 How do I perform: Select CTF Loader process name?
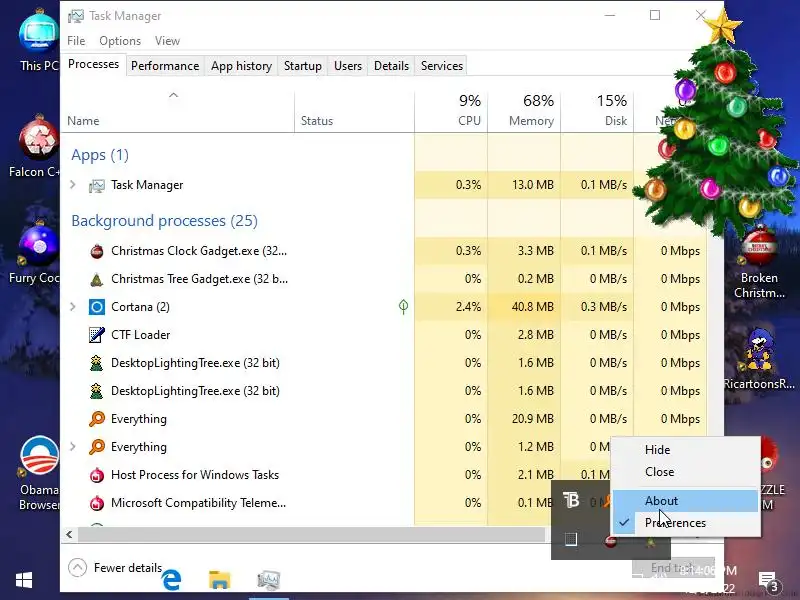point(140,335)
